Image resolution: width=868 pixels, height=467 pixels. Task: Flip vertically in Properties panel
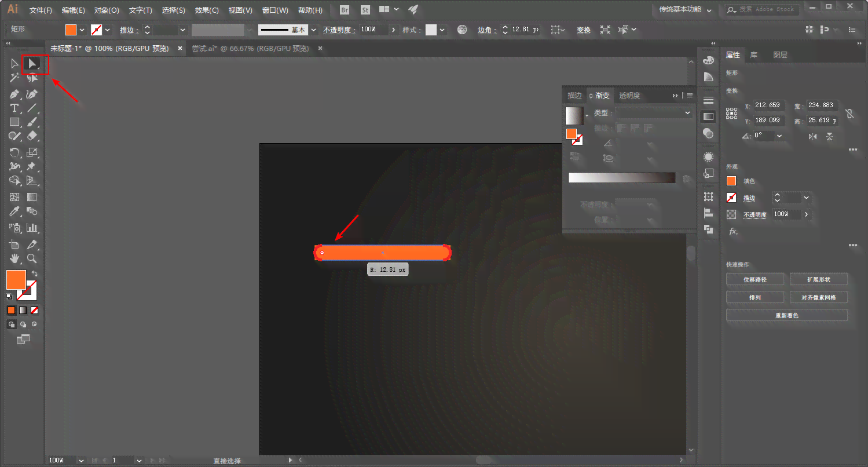(830, 136)
